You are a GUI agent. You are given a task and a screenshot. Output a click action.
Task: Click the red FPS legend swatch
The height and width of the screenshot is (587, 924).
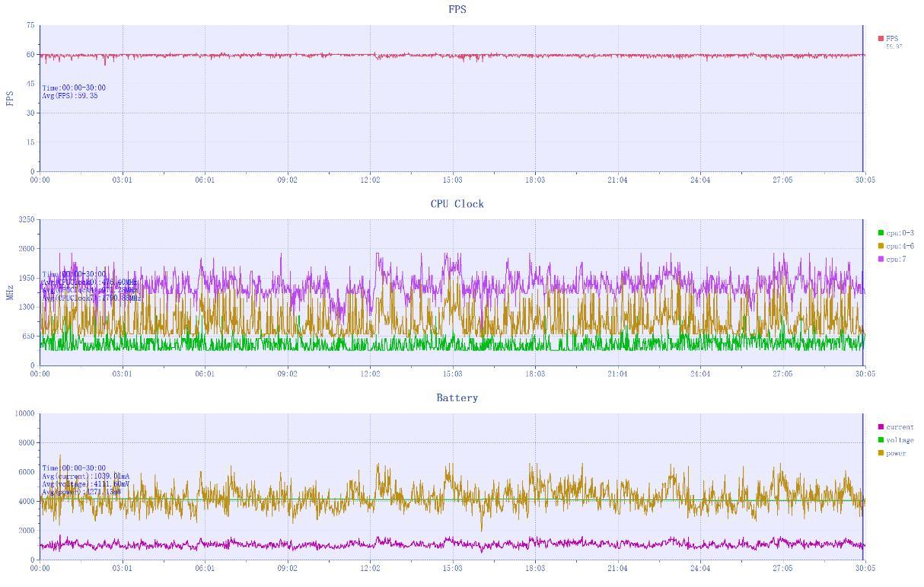[x=881, y=38]
